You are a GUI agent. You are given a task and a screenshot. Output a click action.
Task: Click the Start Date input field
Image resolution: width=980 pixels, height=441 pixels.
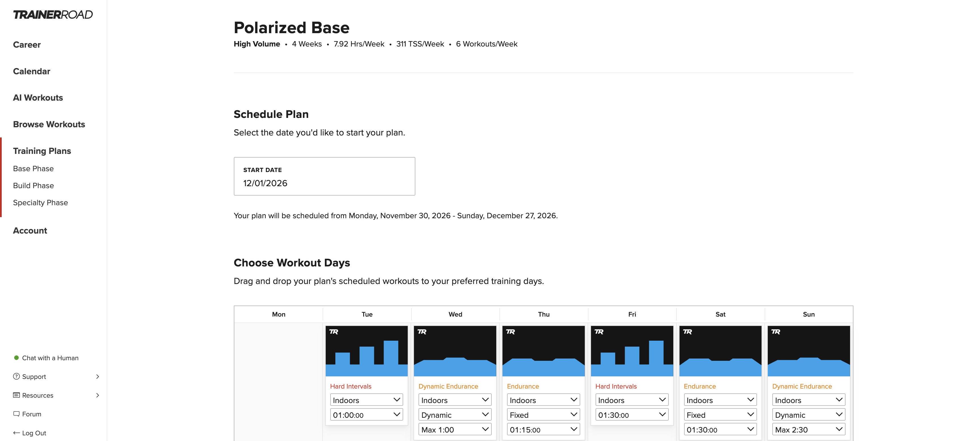pos(325,176)
